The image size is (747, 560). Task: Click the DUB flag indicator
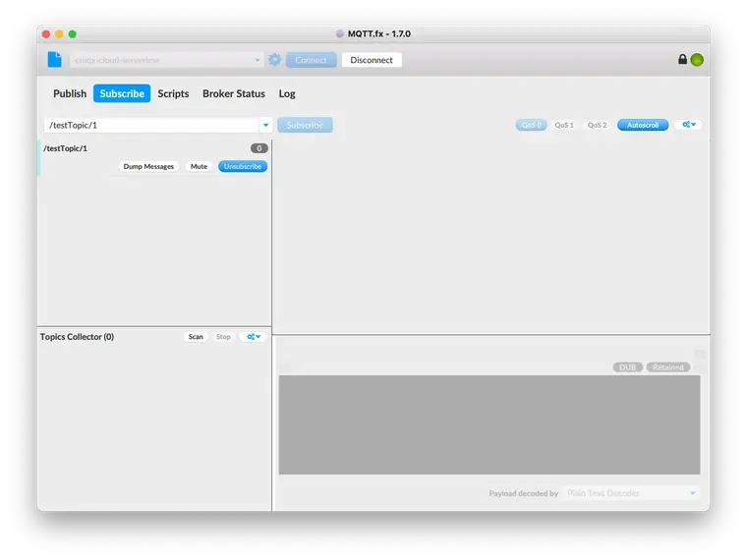click(627, 367)
